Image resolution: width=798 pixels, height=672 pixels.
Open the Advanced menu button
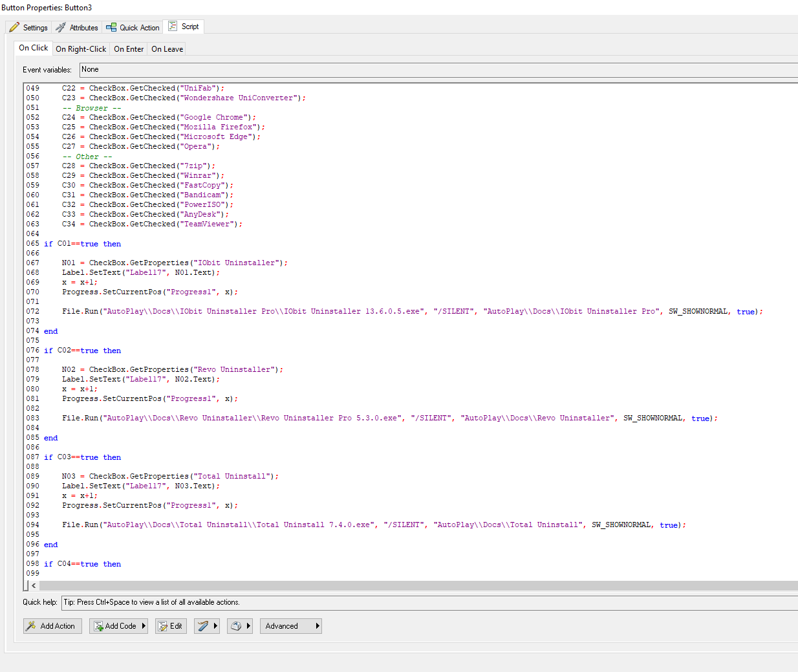tap(291, 626)
